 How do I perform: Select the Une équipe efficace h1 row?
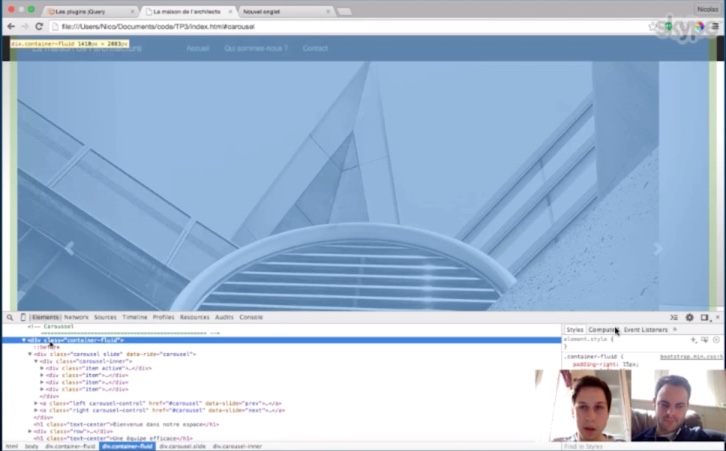click(113, 438)
